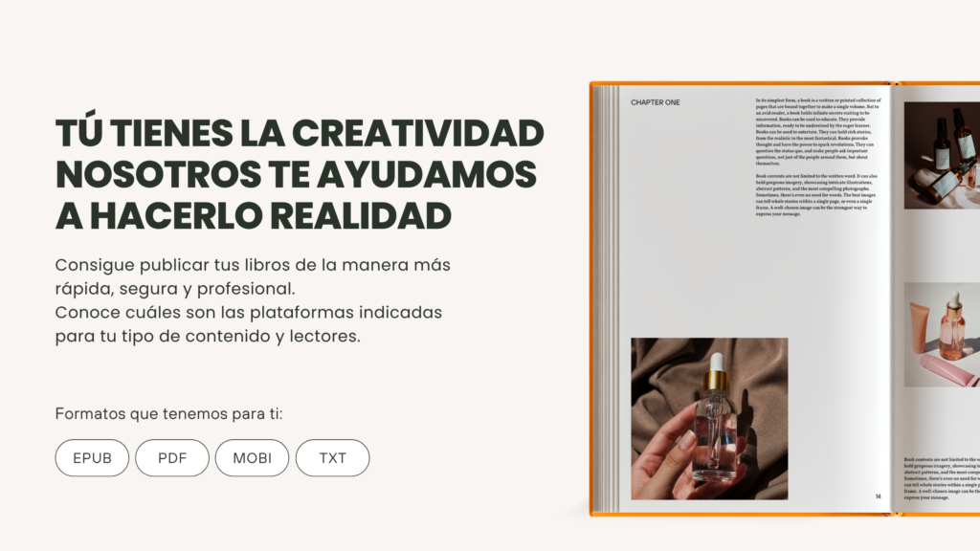980x551 pixels.
Task: Click the text paragraph on the bottom right page
Action: (x=941, y=478)
